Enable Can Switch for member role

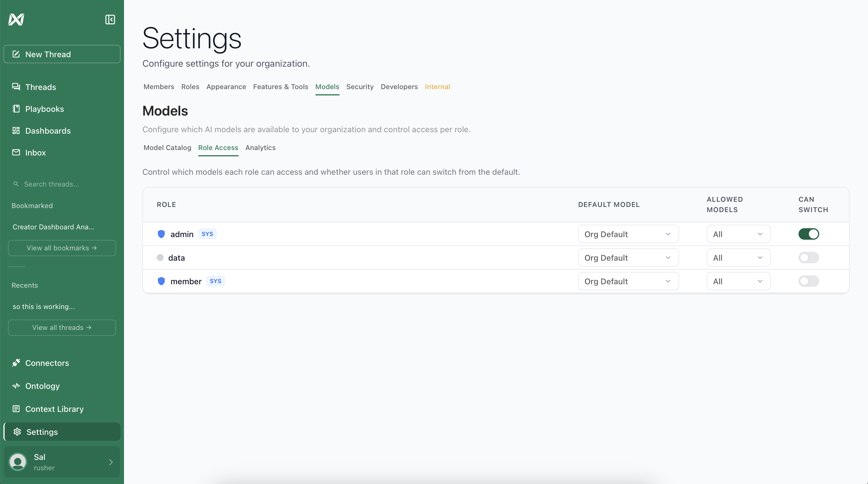tap(808, 281)
